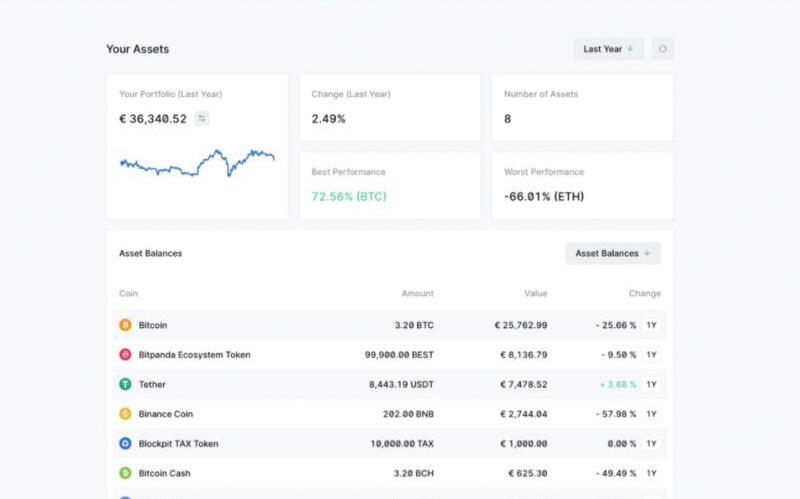Click the Bitcoin coin icon

(x=125, y=325)
